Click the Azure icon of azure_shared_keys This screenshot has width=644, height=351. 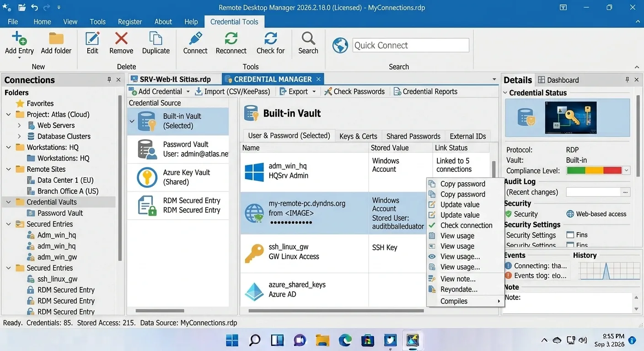pyautogui.click(x=254, y=291)
